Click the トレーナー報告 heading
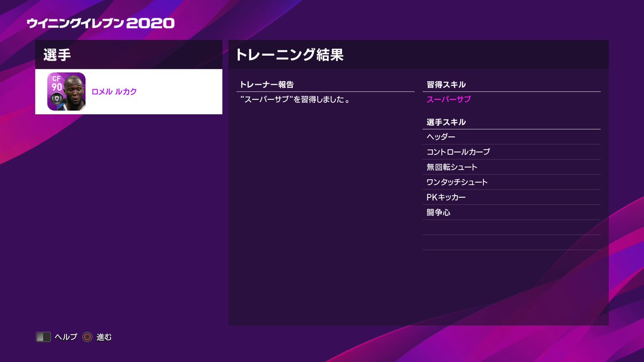 click(267, 85)
